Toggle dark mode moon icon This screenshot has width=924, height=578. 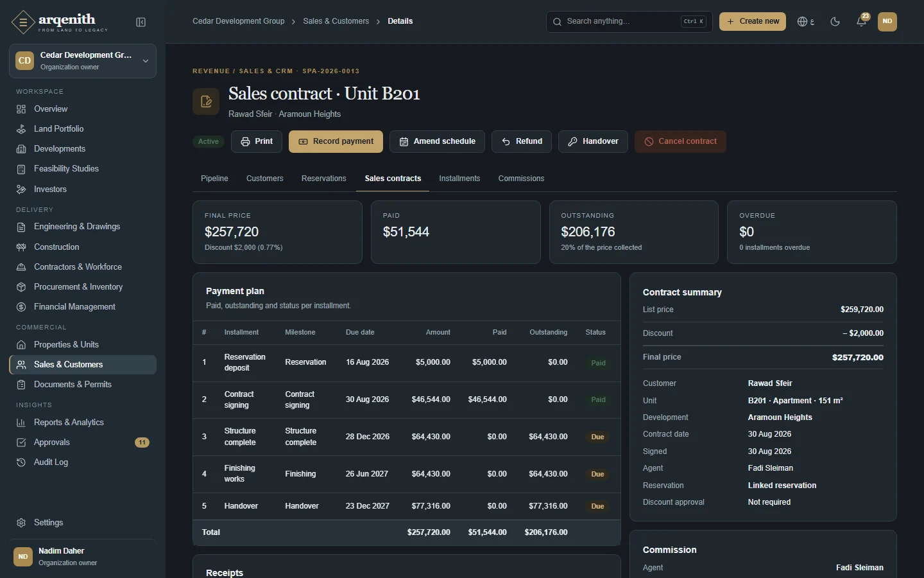[835, 21]
